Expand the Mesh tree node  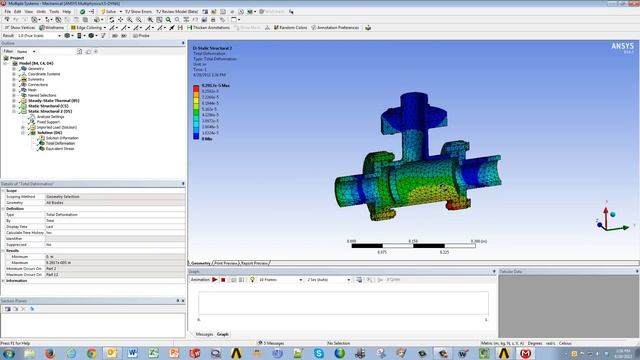[14, 90]
